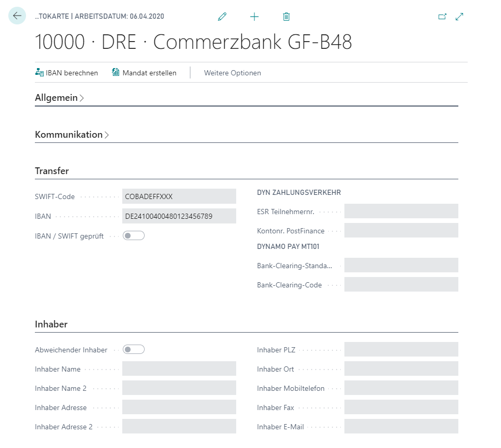The image size is (501, 448).
Task: Click the Mandat erstellen document icon
Action: [x=115, y=73]
